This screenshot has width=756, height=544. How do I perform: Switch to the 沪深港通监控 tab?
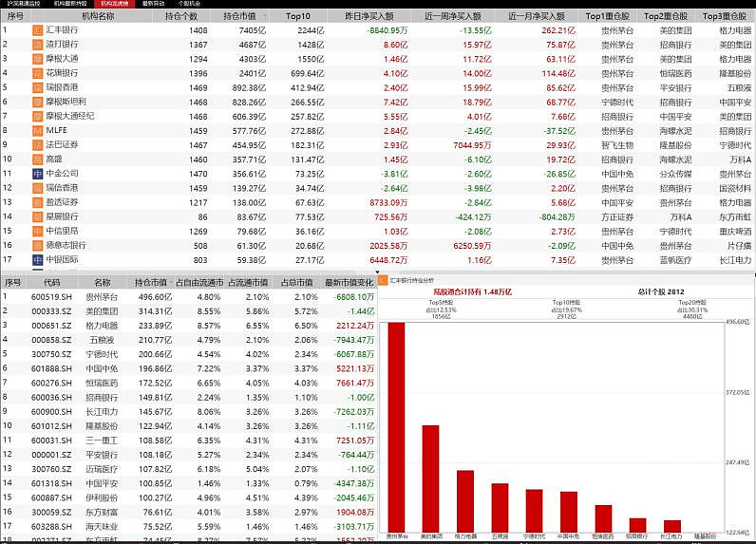point(24,4)
